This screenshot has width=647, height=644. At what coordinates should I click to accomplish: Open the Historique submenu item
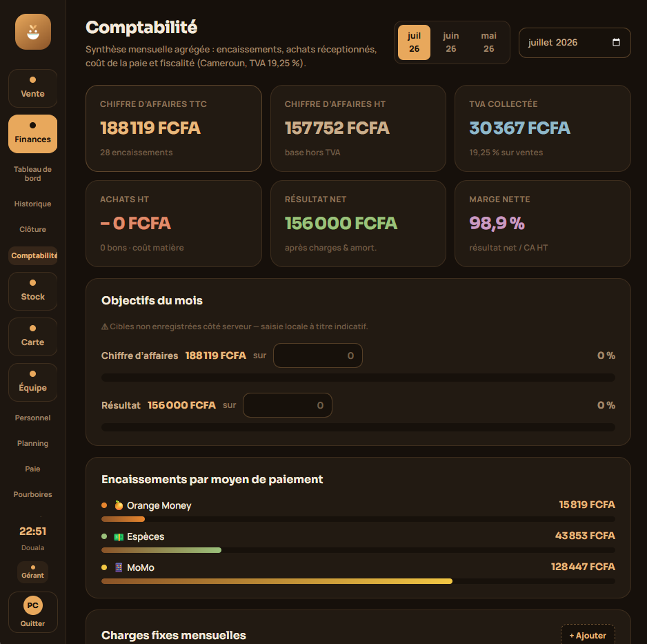(32, 204)
